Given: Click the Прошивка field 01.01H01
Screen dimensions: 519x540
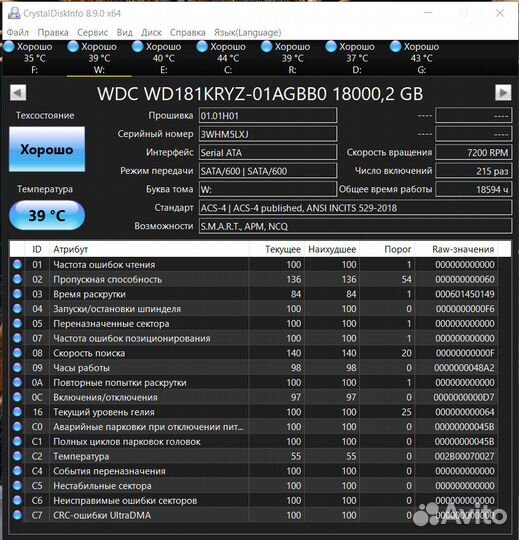Looking at the screenshot, I should [x=268, y=115].
